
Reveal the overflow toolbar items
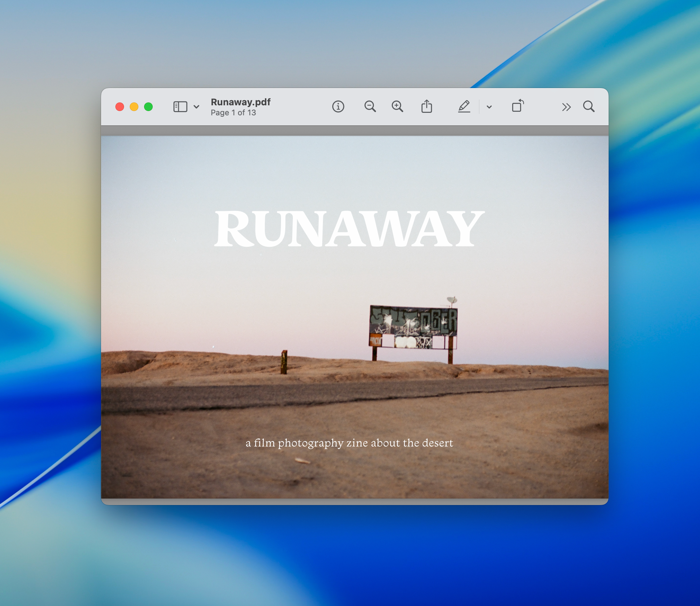566,106
